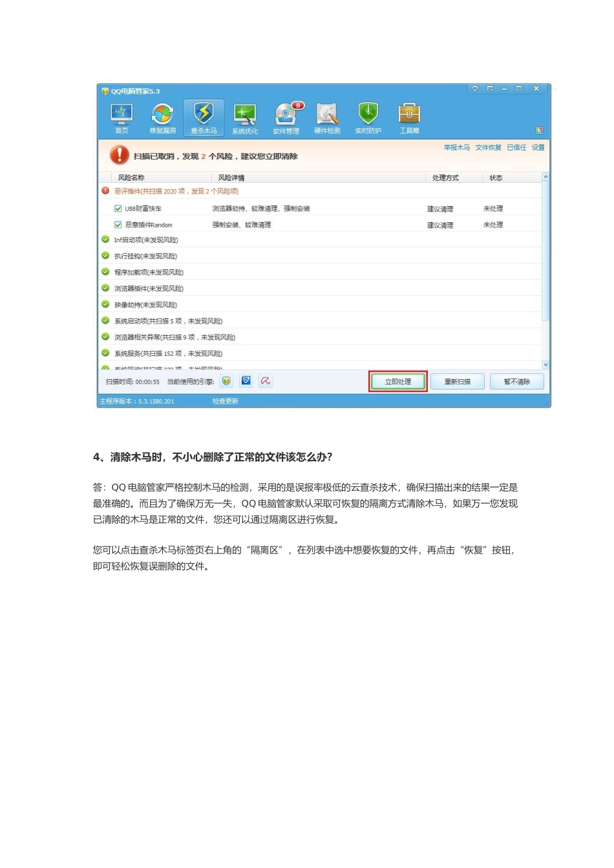Screen dimensions: 614x868
Task: Open 硬件检测 hardware detection
Action: pos(327,118)
